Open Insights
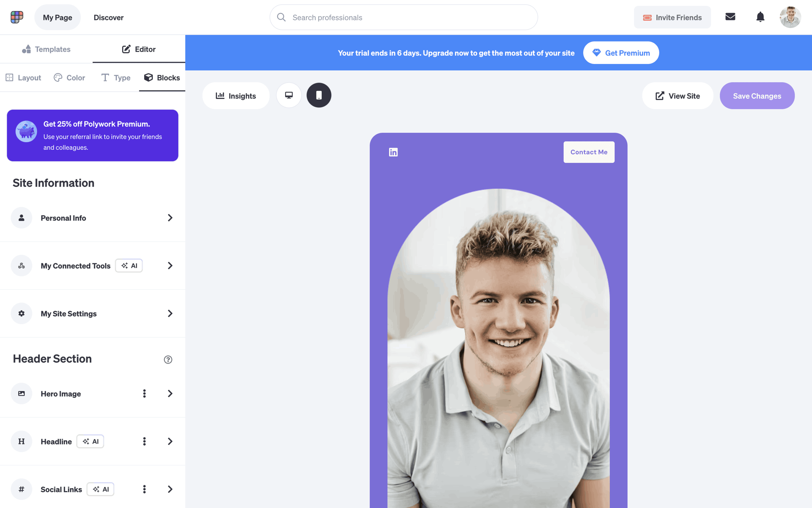The height and width of the screenshot is (508, 812). point(236,96)
